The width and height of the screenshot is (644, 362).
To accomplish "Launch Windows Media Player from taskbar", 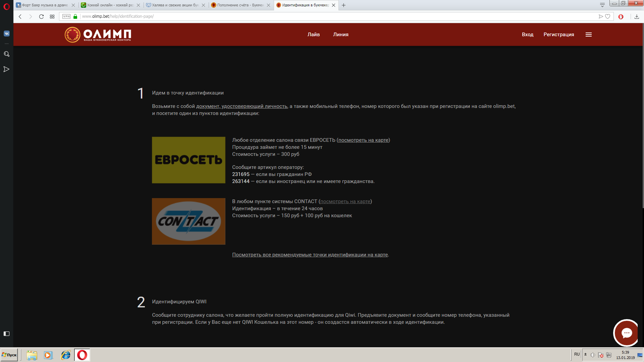I will [48, 355].
